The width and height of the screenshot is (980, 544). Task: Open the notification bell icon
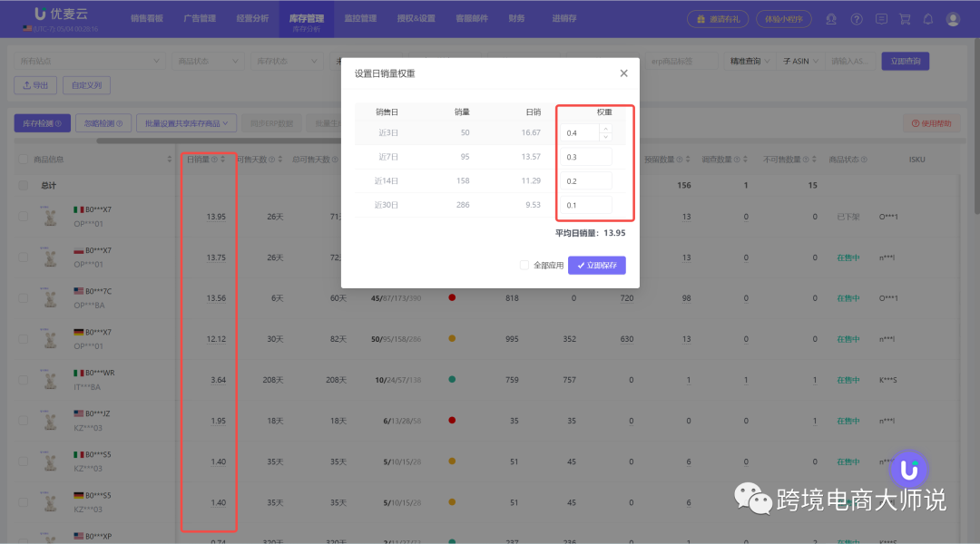coord(928,18)
